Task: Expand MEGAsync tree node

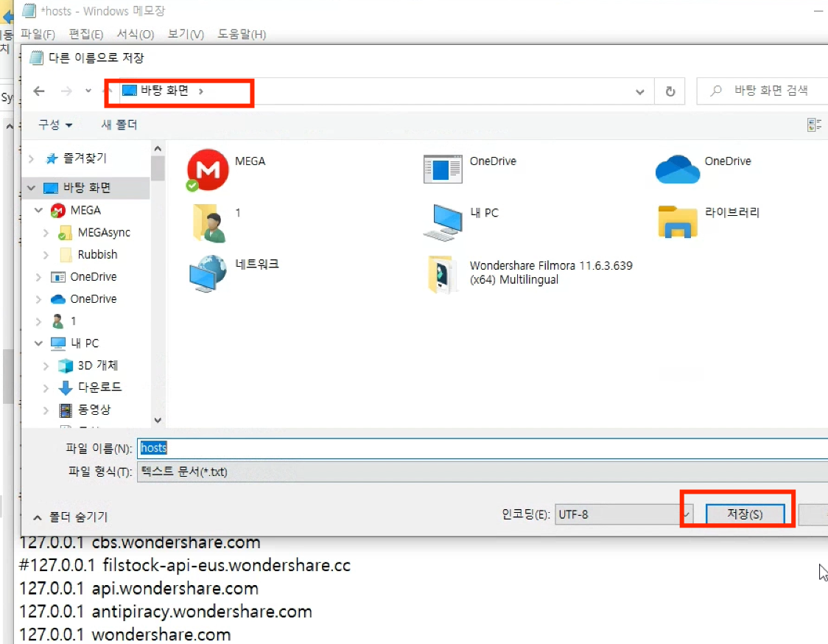Action: click(x=46, y=232)
